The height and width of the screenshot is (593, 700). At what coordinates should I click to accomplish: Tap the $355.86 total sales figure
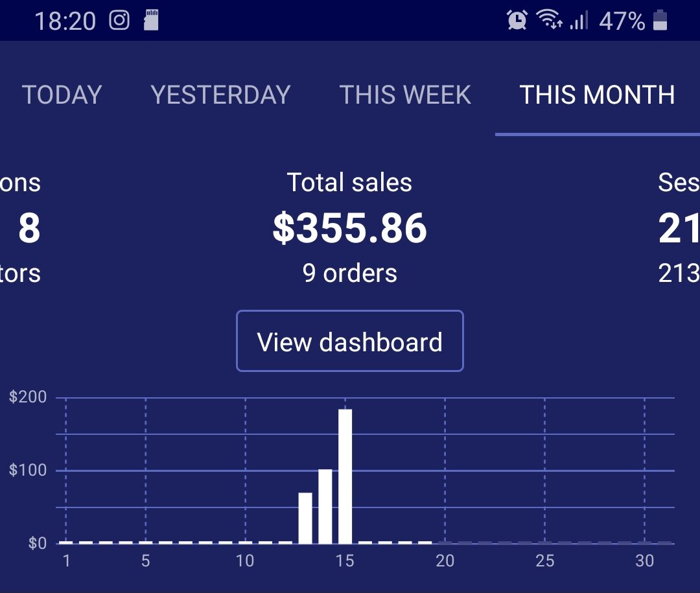click(350, 228)
